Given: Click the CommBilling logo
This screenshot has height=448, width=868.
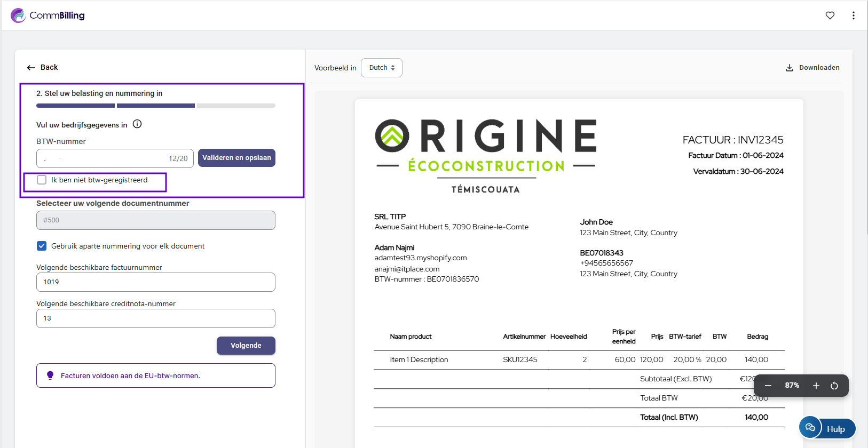Looking at the screenshot, I should tap(48, 15).
